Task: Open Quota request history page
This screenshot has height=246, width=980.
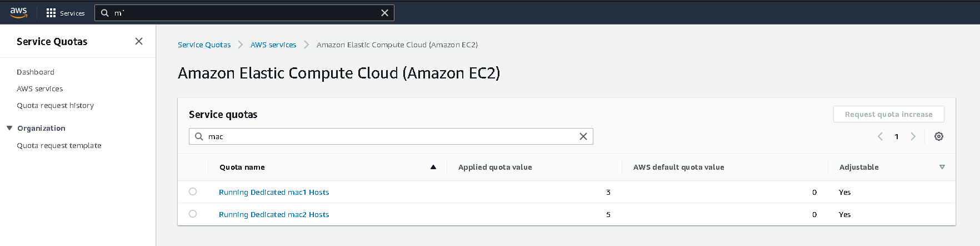Action: tap(55, 105)
